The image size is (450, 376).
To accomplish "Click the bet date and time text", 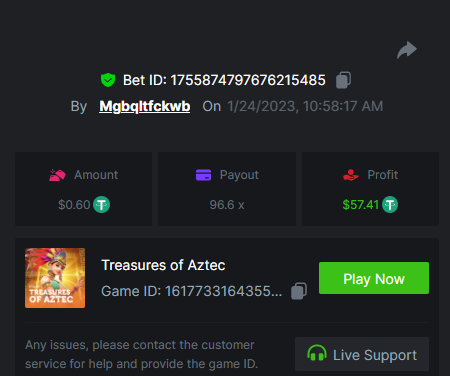I will (305, 106).
